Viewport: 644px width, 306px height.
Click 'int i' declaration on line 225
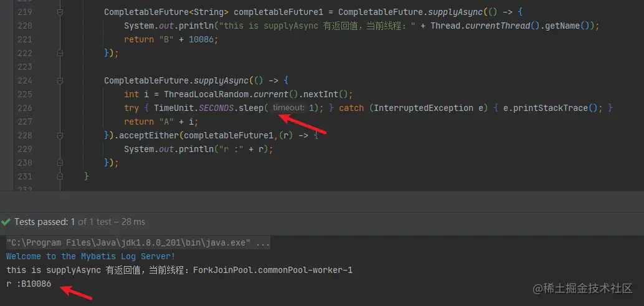(136, 94)
